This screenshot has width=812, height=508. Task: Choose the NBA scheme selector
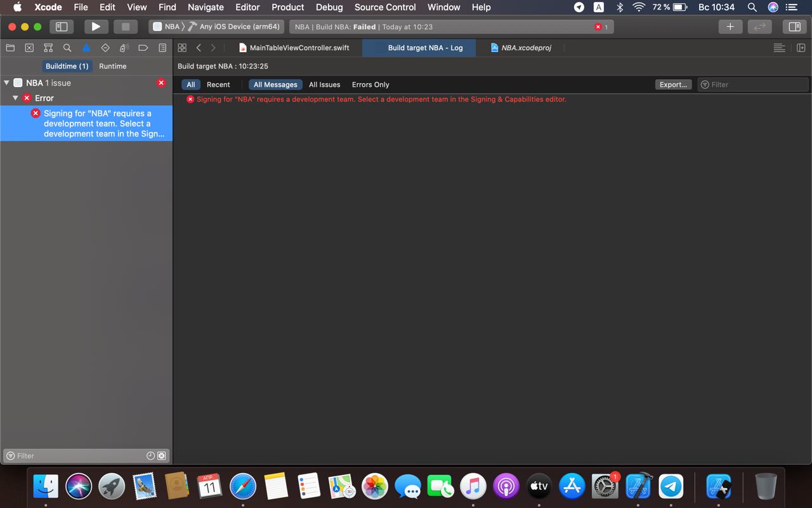pyautogui.click(x=166, y=27)
